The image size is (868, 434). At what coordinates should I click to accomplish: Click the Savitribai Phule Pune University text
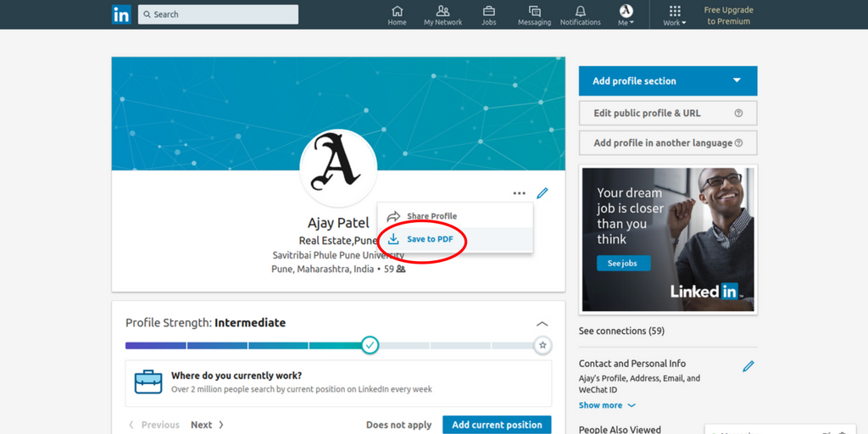[338, 255]
